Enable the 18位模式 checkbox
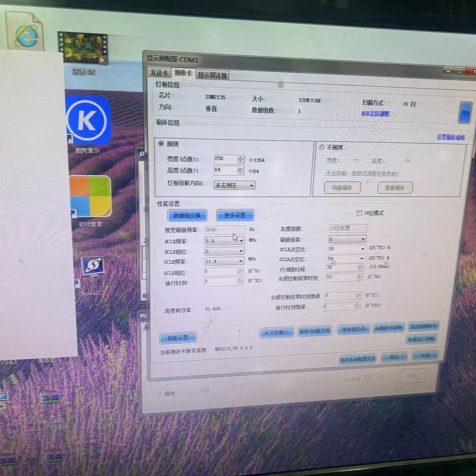The width and height of the screenshot is (476, 476). 359,213
